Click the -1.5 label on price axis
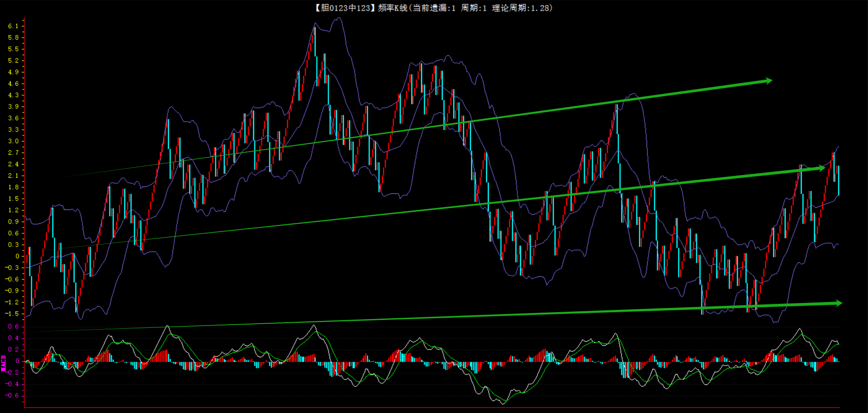Image resolution: width=868 pixels, height=413 pixels. pyautogui.click(x=12, y=314)
